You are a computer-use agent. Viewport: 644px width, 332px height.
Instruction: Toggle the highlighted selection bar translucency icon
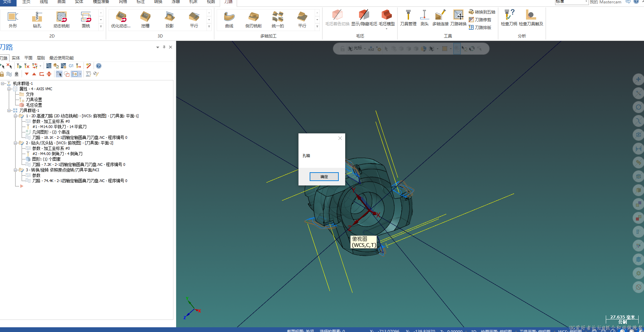pyautogui.click(x=457, y=49)
